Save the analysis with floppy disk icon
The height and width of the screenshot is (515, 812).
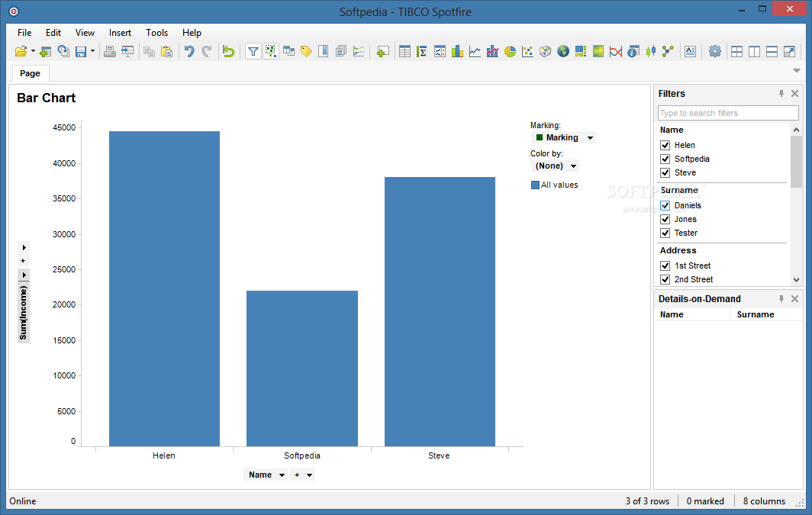[81, 51]
